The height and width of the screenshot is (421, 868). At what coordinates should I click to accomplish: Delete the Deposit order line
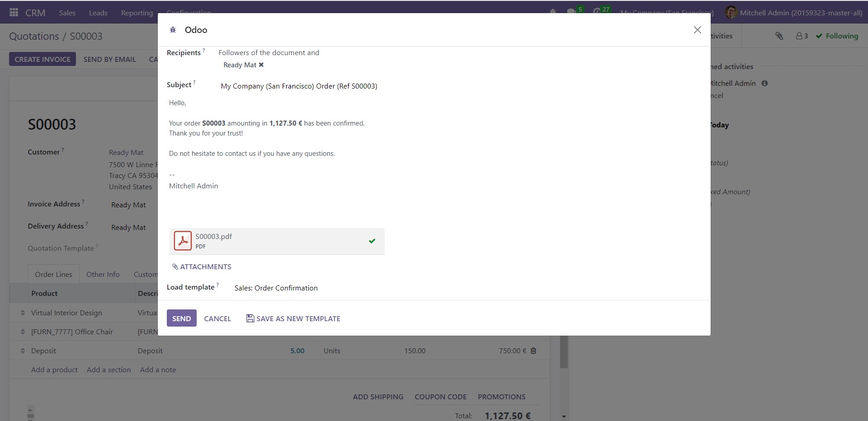tap(533, 351)
